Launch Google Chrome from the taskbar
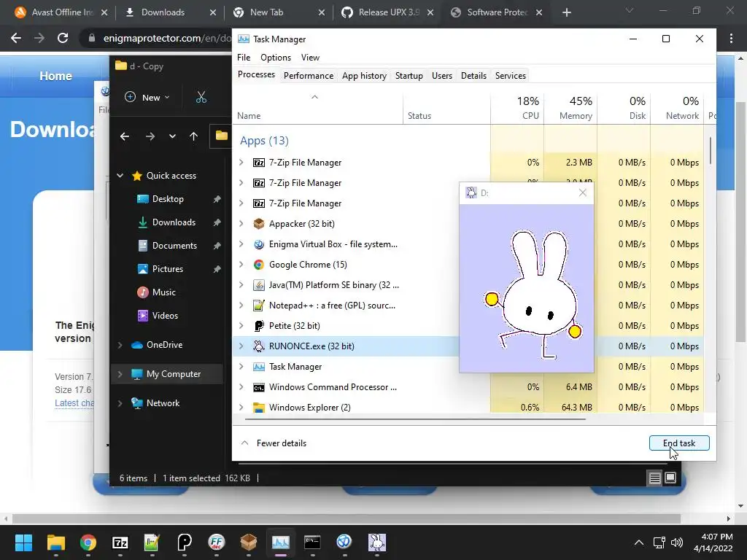Viewport: 747px width, 560px height. [x=88, y=542]
